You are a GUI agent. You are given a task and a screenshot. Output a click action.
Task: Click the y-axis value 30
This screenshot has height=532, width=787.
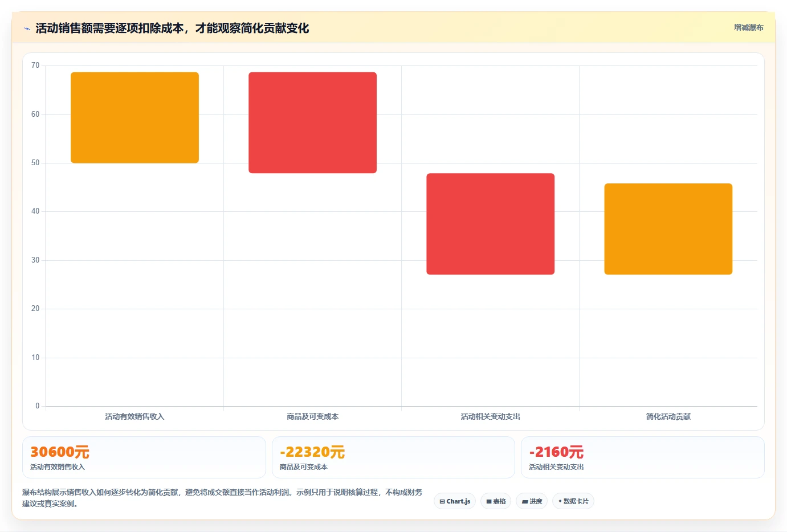(x=35, y=260)
